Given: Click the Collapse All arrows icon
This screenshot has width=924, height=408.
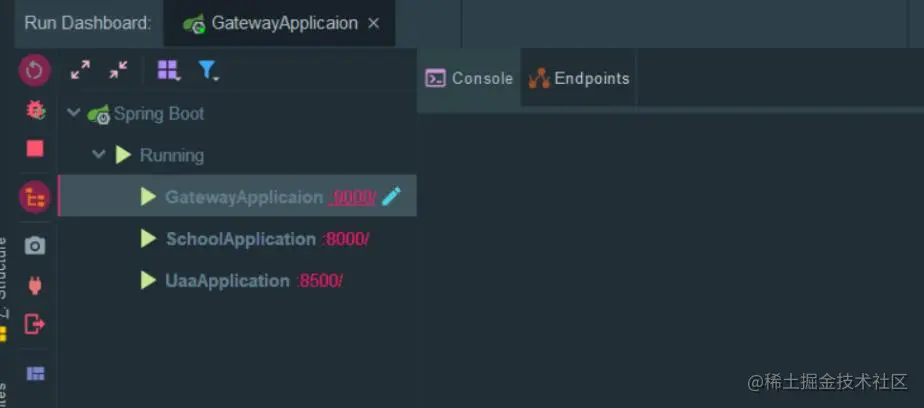Looking at the screenshot, I should (x=118, y=70).
